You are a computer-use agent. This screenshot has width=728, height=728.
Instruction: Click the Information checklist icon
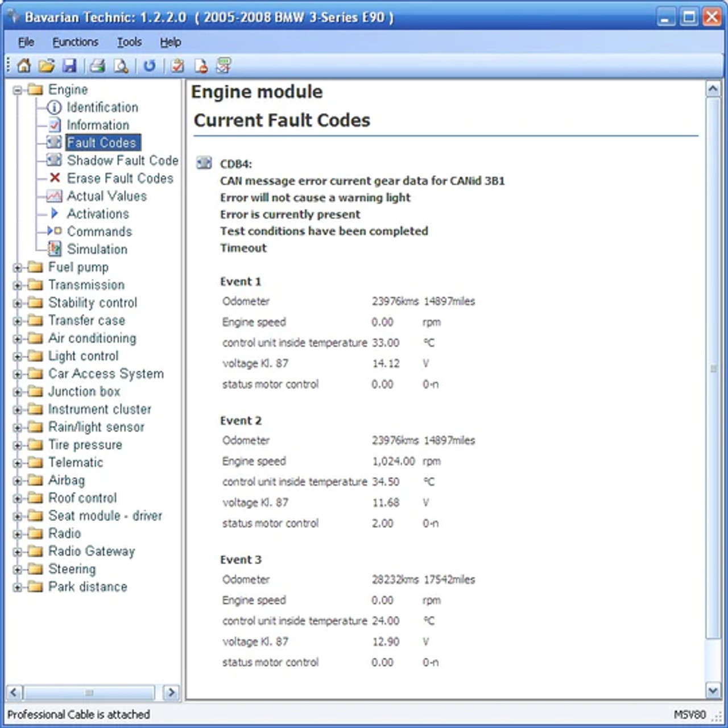pyautogui.click(x=54, y=125)
